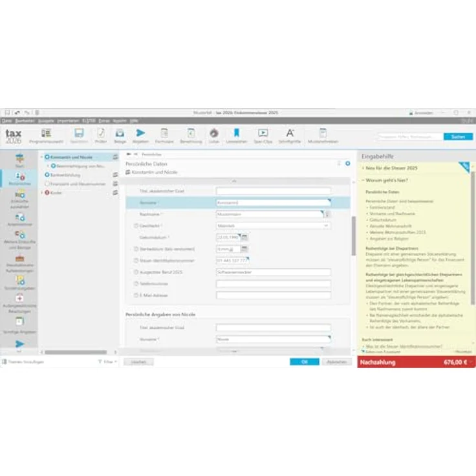Click the blue Suchen button

(x=458, y=136)
